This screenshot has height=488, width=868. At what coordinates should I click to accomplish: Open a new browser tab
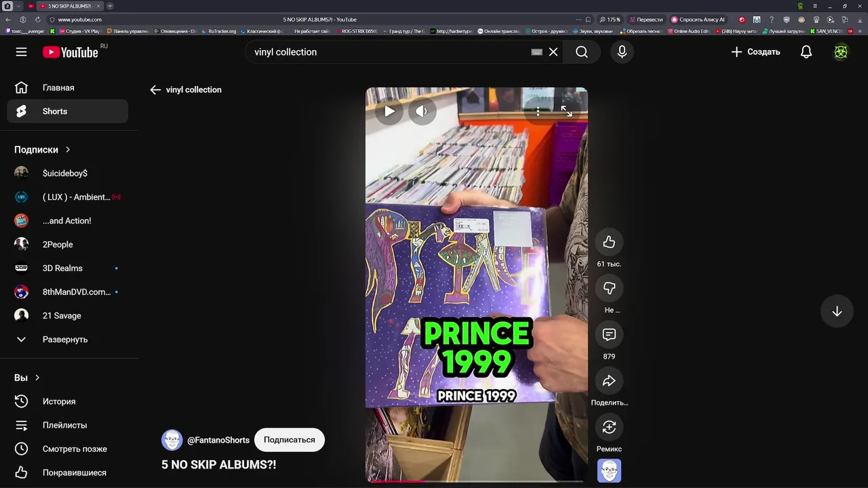pyautogui.click(x=110, y=6)
